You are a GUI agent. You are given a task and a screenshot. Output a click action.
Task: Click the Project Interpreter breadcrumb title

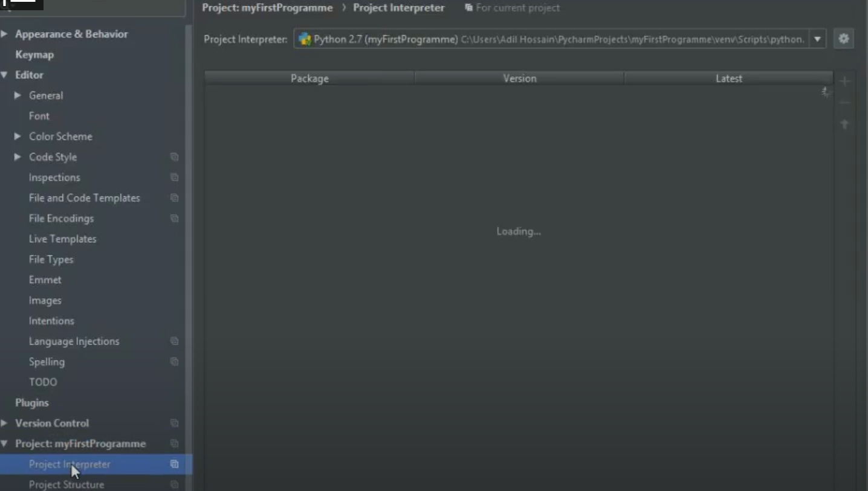point(399,8)
